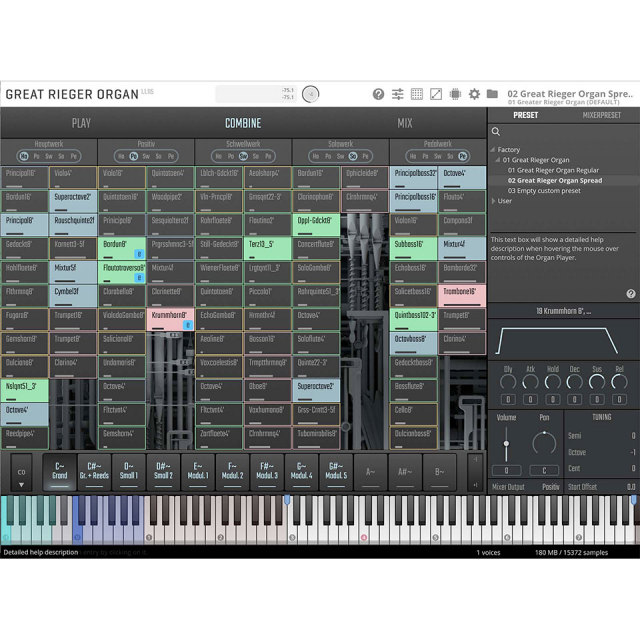Open the help question mark icon in top toolbar

click(x=378, y=94)
